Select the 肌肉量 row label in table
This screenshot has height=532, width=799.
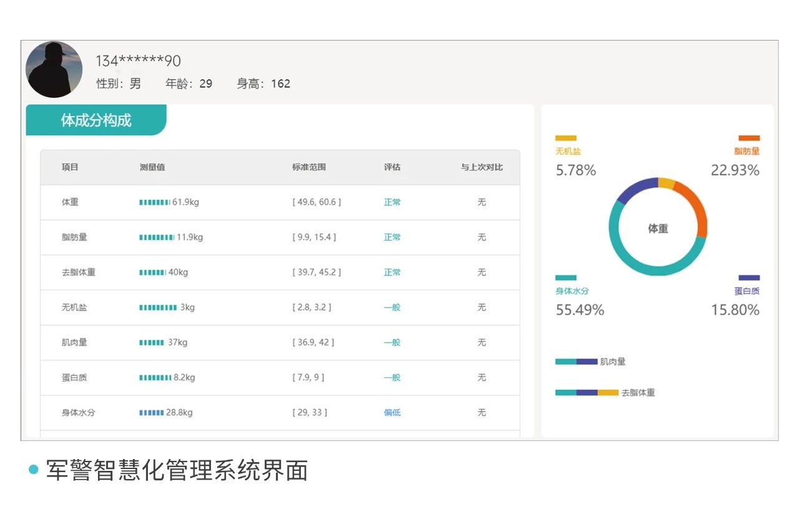pyautogui.click(x=74, y=342)
